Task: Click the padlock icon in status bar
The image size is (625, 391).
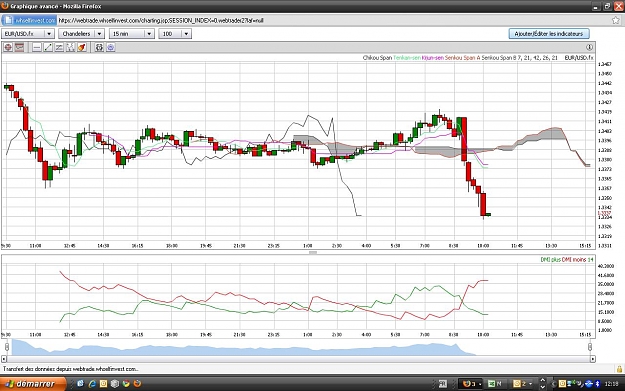Action: 619,369
